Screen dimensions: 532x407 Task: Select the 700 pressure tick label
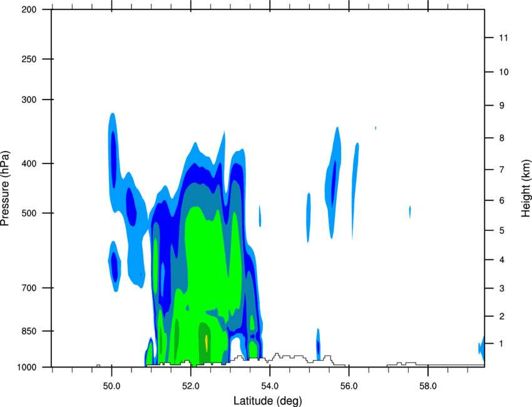[x=29, y=288]
